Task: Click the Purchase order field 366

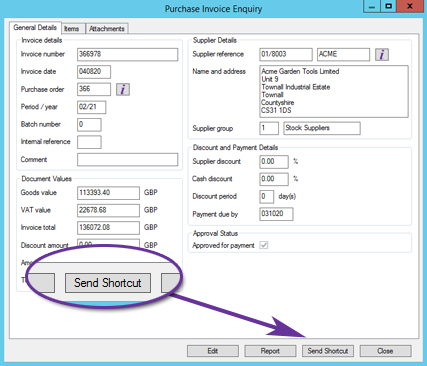Action: (94, 89)
